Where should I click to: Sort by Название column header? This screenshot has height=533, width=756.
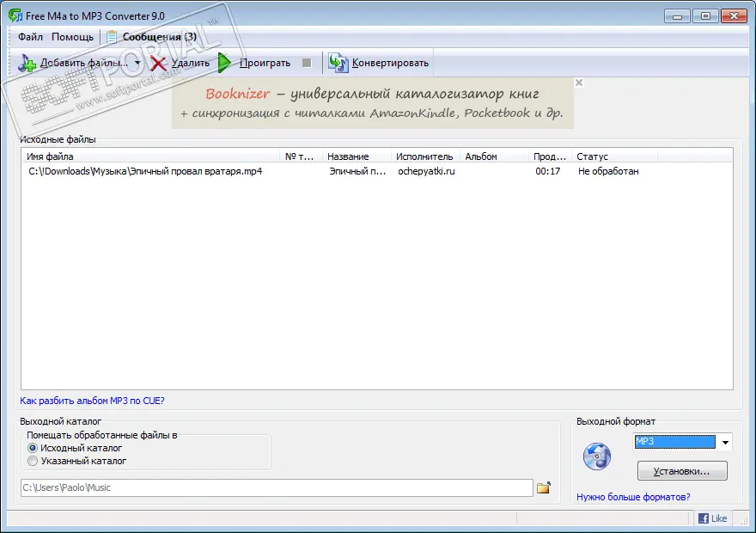click(356, 156)
